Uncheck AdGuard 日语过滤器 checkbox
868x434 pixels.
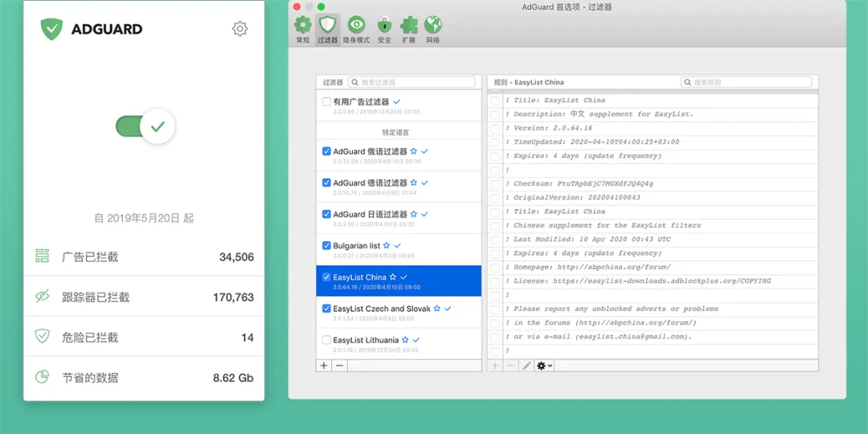[326, 214]
